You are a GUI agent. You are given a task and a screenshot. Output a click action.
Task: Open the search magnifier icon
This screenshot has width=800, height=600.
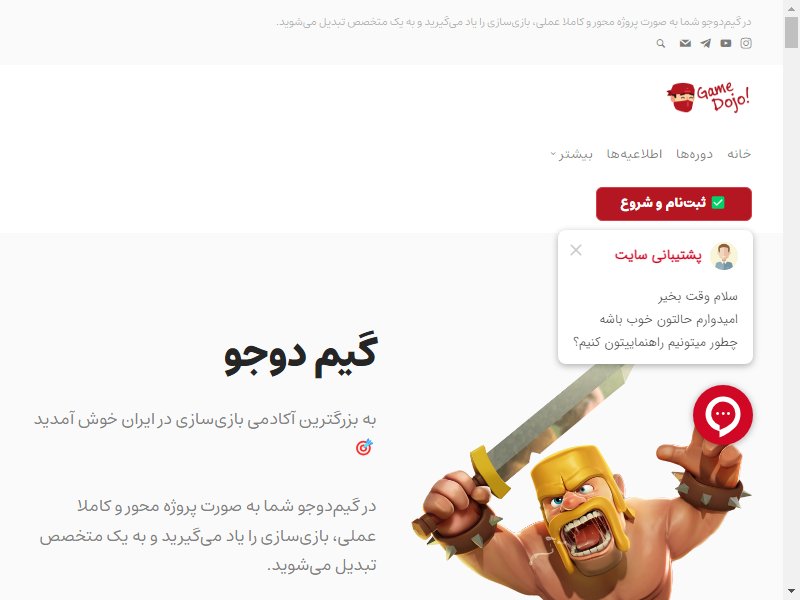[x=661, y=43]
